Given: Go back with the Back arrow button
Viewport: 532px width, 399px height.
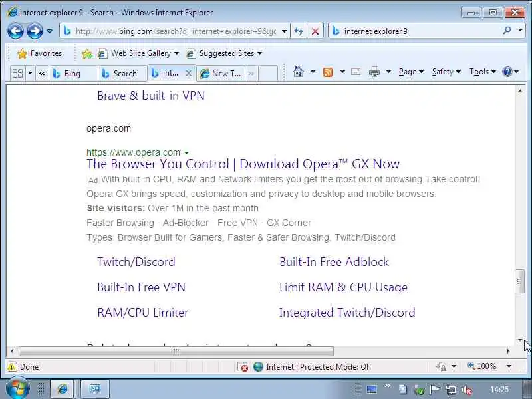Looking at the screenshot, I should (15, 31).
